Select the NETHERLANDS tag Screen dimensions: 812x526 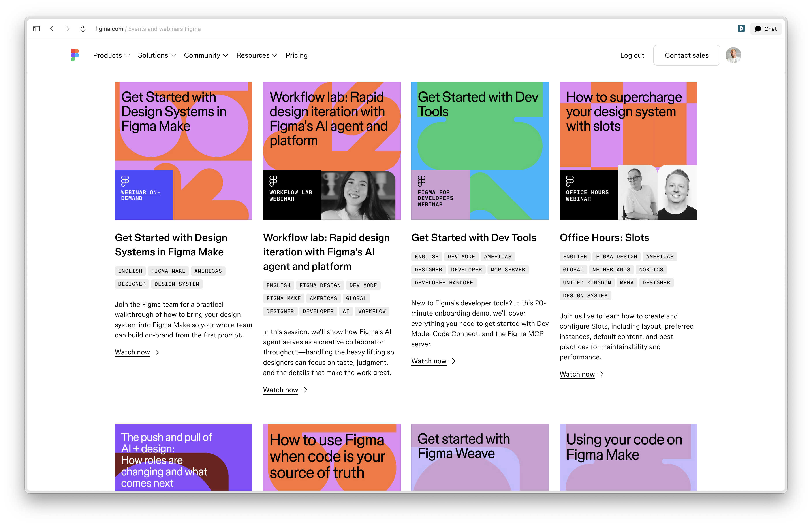(611, 270)
